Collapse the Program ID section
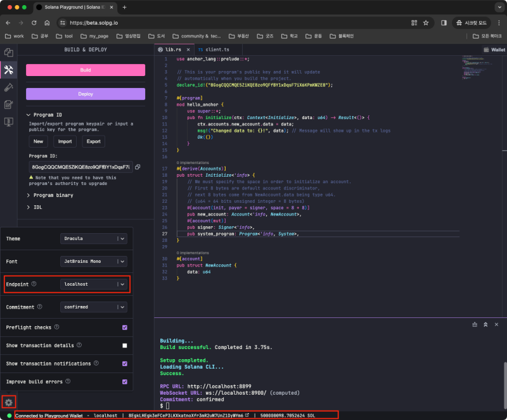The height and width of the screenshot is (420, 507). pyautogui.click(x=44, y=115)
